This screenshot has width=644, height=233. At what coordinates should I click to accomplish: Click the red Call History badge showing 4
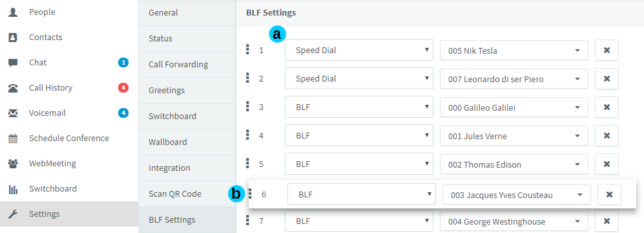pos(123,87)
